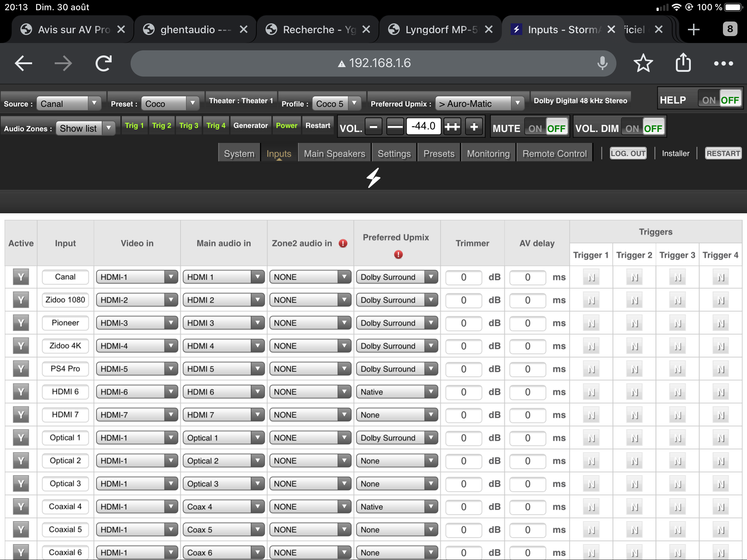
Task: Decrease volume with the large minus button
Action: coord(395,127)
